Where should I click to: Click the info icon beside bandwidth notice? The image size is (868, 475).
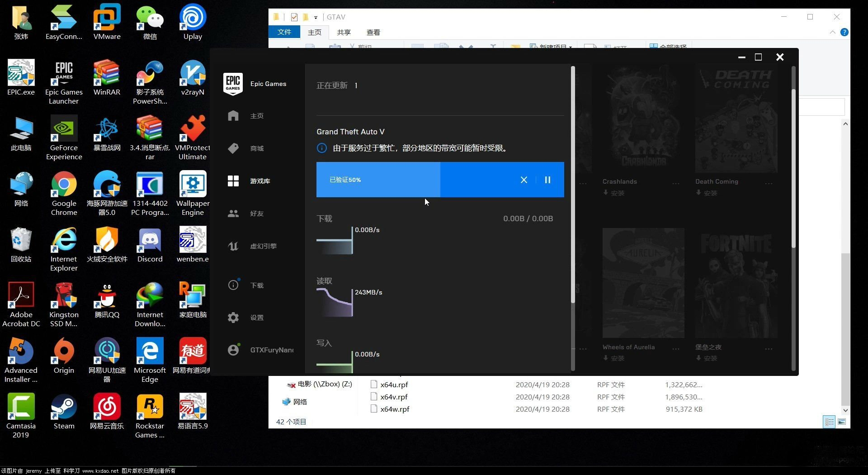(322, 148)
